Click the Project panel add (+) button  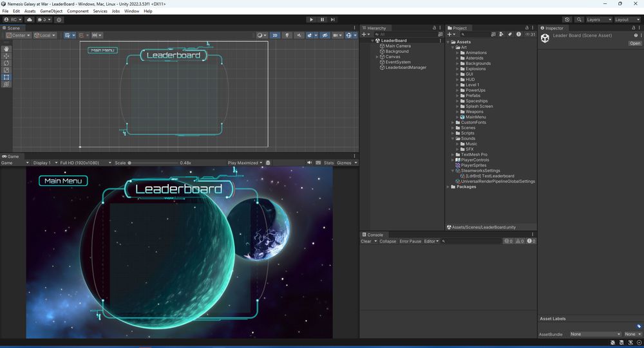(450, 35)
